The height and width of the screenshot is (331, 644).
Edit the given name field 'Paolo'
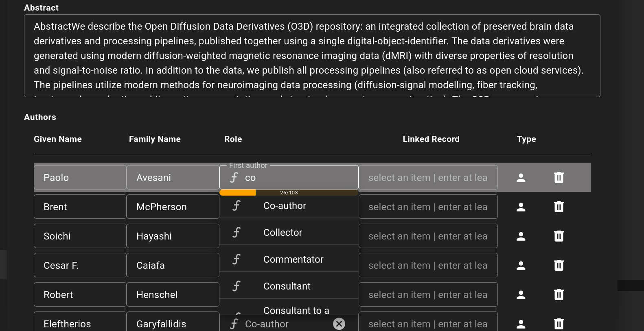[x=80, y=177]
